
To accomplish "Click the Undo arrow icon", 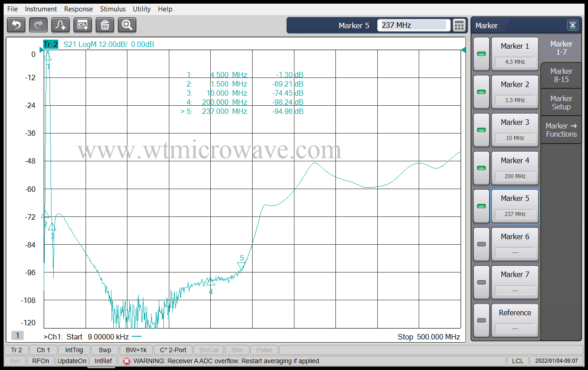I will (x=16, y=25).
